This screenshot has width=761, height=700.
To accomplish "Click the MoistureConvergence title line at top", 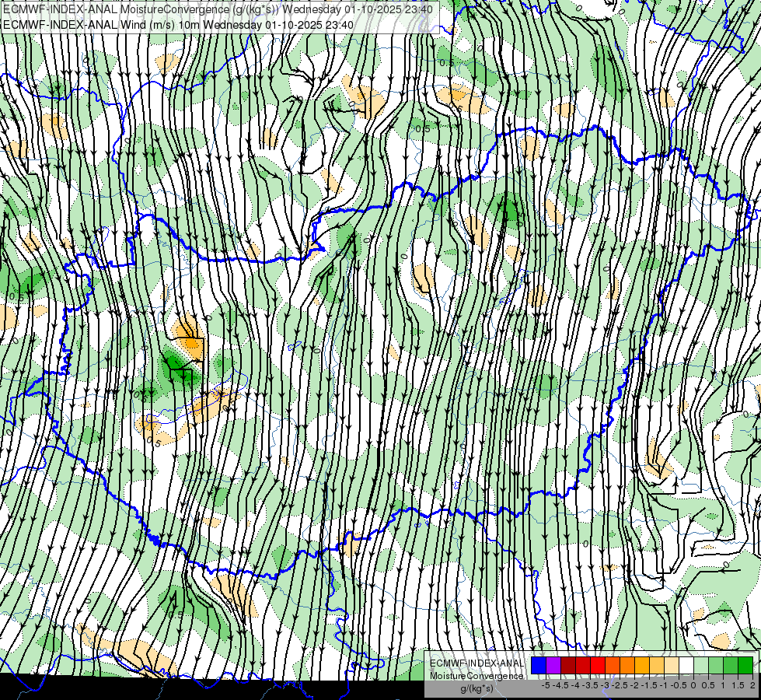I will pos(218,9).
